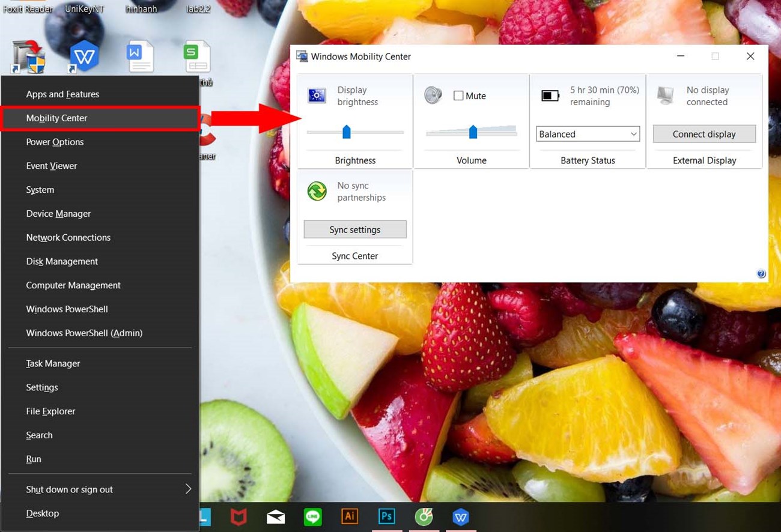The height and width of the screenshot is (532, 781).
Task: Launch Adobe Illustrator from the taskbar
Action: click(349, 516)
